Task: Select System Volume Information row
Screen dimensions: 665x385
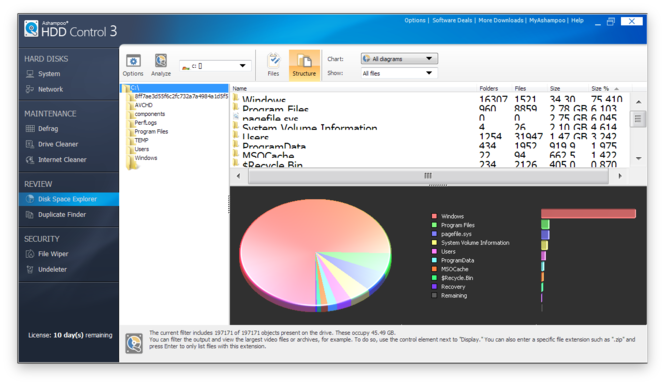Action: [430, 127]
